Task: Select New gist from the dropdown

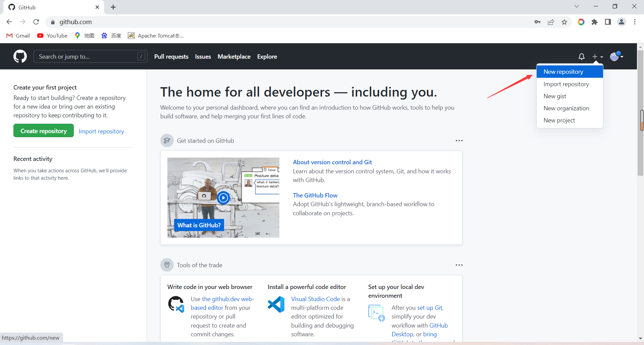Action: click(x=570, y=96)
